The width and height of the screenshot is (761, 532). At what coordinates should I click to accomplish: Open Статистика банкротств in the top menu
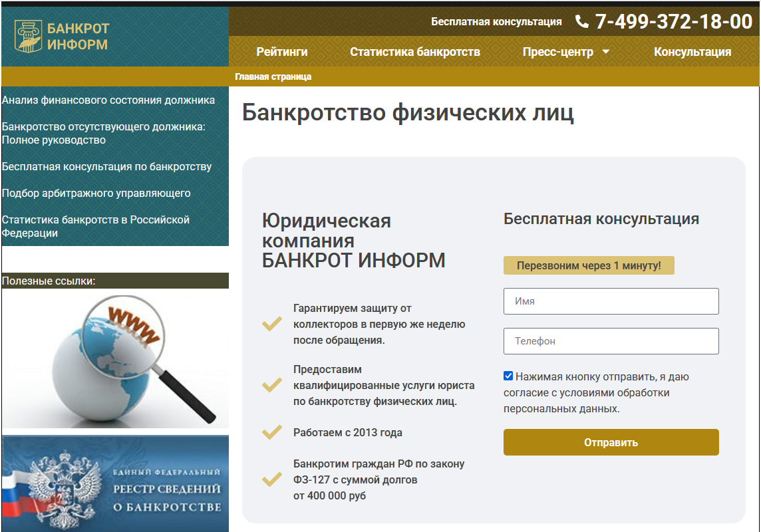pyautogui.click(x=415, y=52)
